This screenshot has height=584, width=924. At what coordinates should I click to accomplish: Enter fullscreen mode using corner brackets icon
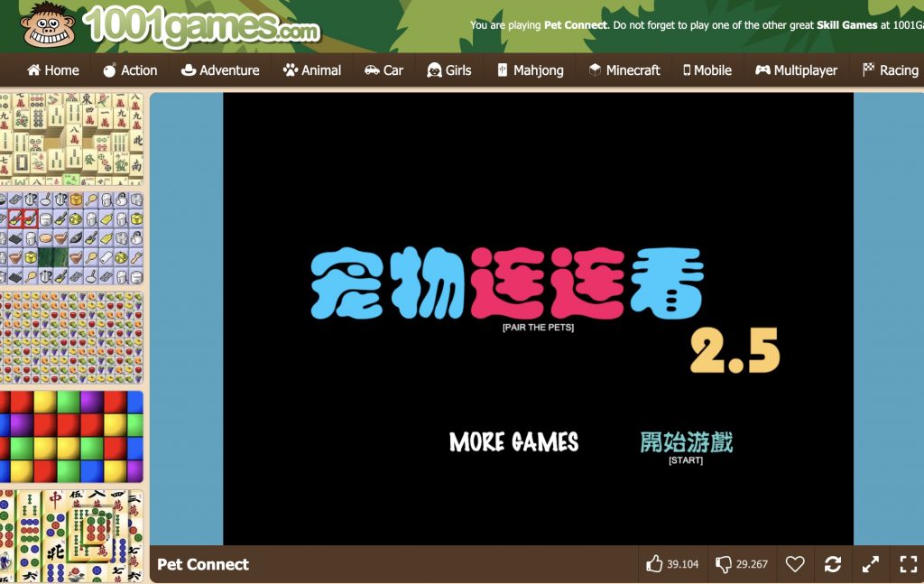(908, 564)
